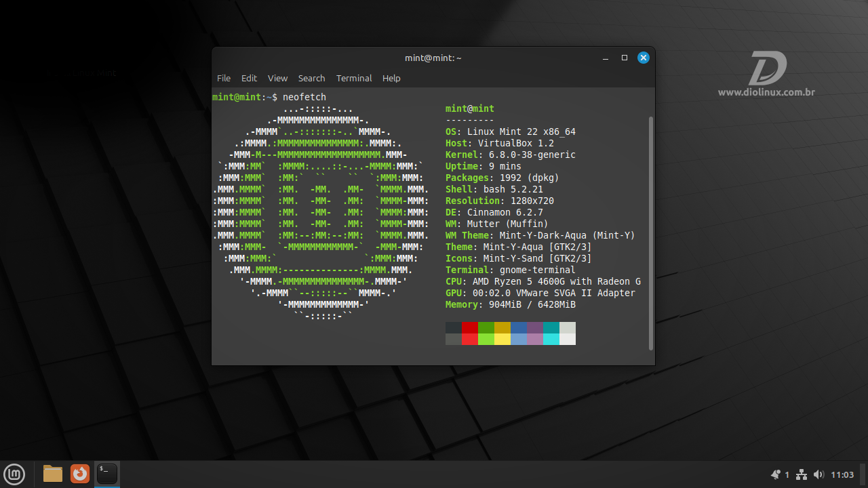Show desktop using the panel corner strip

tap(864, 474)
